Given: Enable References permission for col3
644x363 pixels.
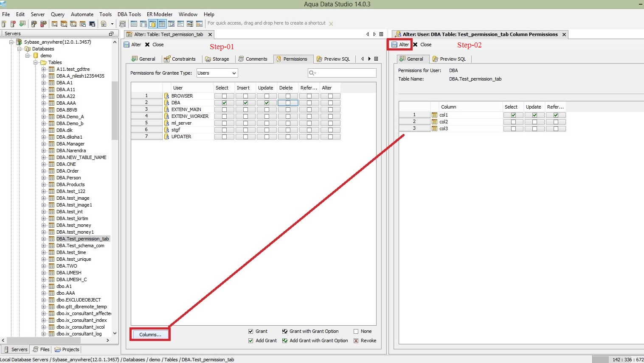Looking at the screenshot, I should tap(556, 128).
